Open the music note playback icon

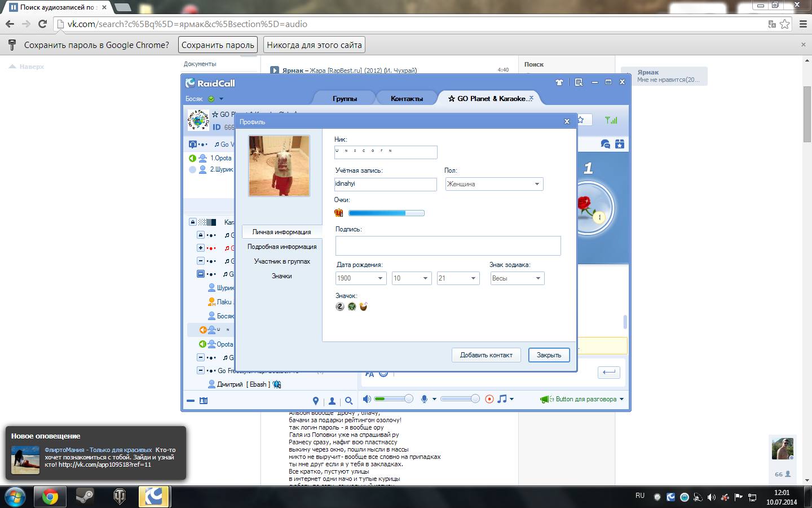pyautogui.click(x=502, y=399)
